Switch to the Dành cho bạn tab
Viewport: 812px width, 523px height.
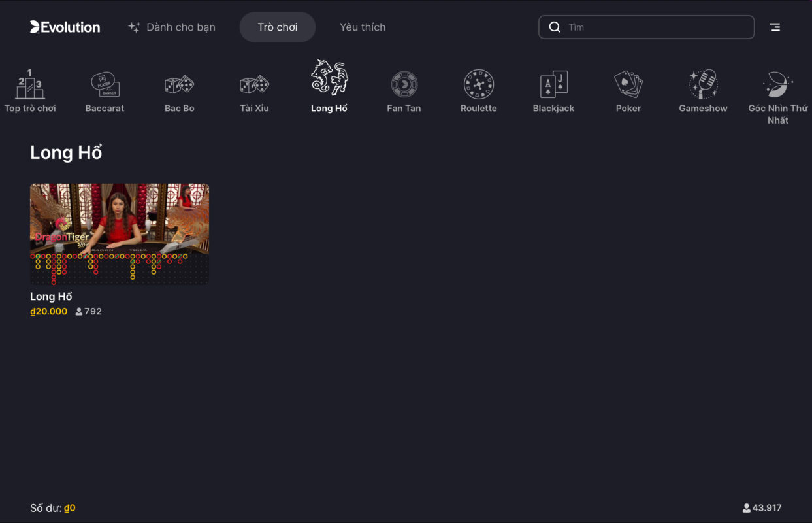click(172, 27)
